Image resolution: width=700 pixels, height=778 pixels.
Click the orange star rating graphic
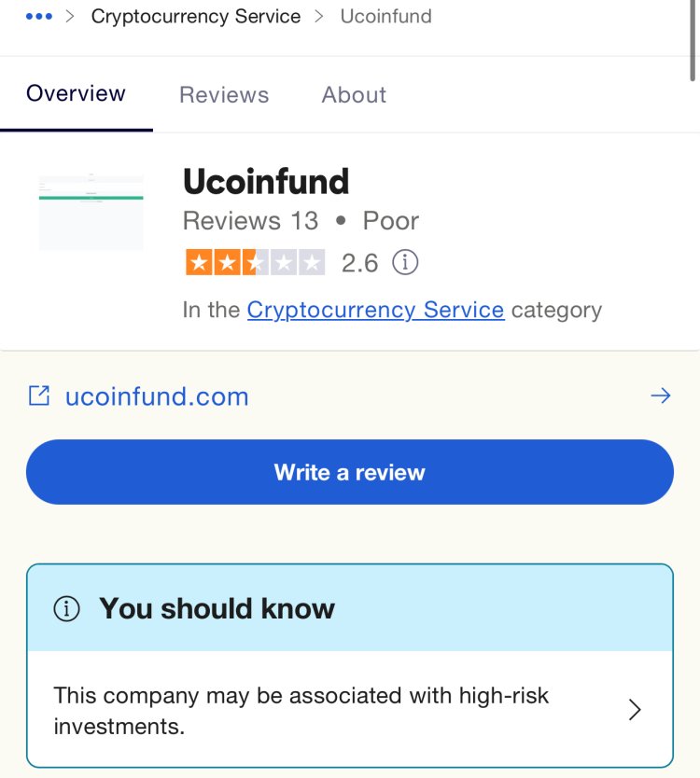(255, 262)
